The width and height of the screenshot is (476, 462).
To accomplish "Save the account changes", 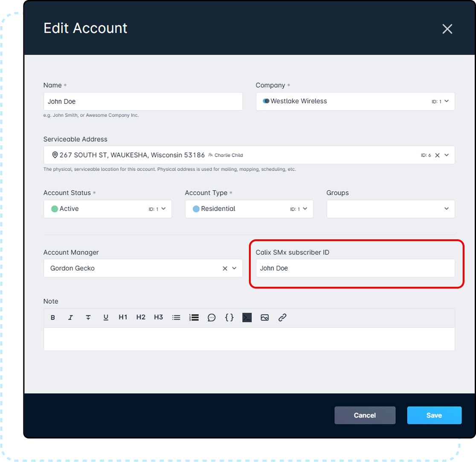I will tap(434, 415).
